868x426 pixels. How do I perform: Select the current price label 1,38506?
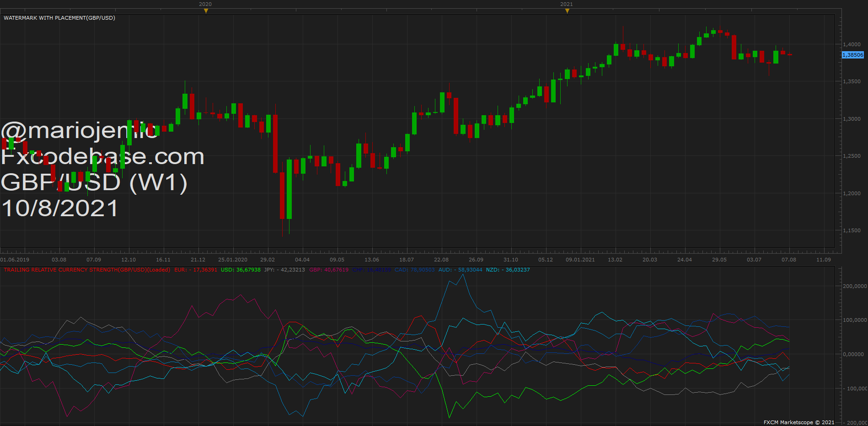click(x=853, y=55)
